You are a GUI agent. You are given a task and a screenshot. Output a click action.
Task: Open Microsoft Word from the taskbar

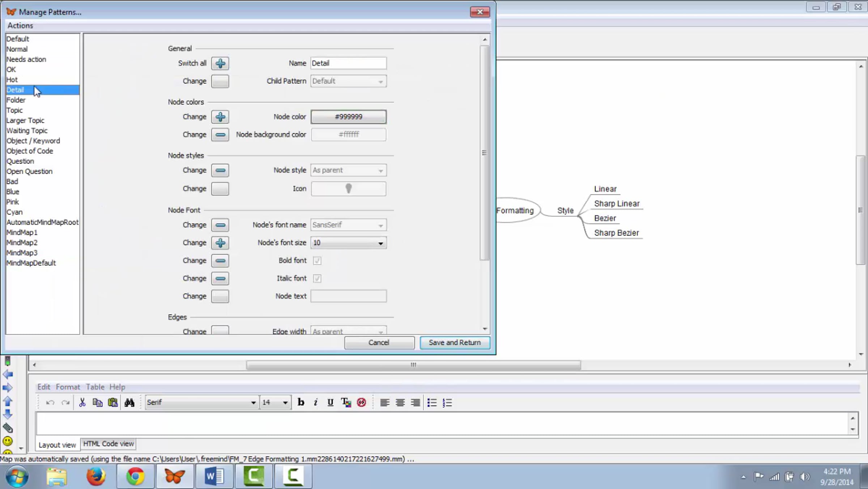[x=214, y=476]
